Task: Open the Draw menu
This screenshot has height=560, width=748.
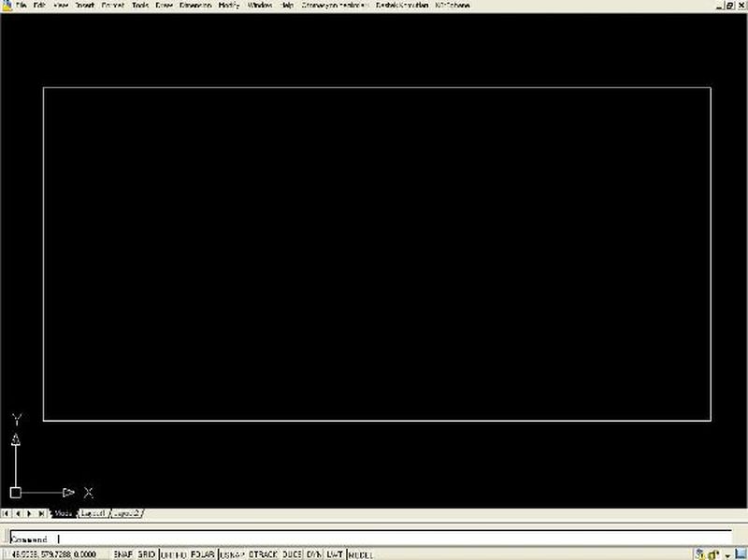Action: [x=165, y=6]
